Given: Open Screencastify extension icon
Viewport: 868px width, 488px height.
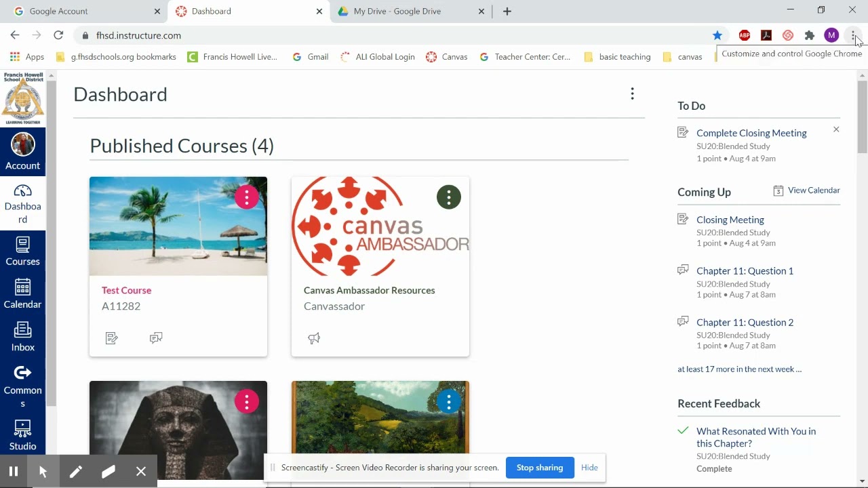Looking at the screenshot, I should 788,35.
